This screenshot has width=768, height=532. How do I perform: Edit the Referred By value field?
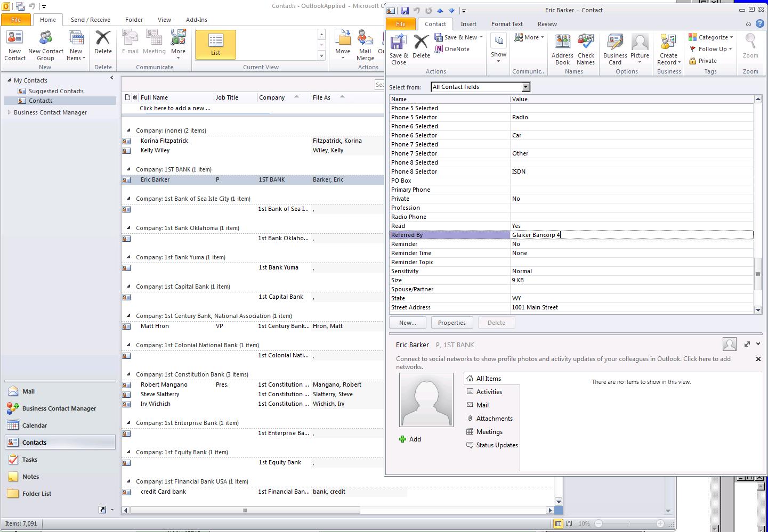[632, 235]
